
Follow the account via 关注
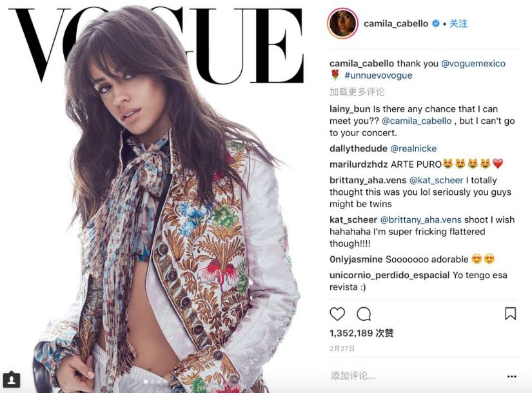pyautogui.click(x=458, y=23)
